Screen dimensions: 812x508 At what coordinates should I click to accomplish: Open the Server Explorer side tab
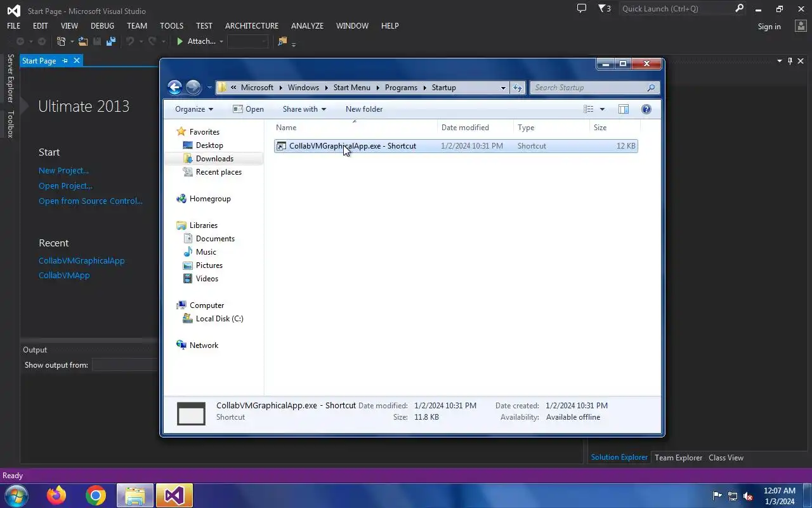(x=10, y=78)
